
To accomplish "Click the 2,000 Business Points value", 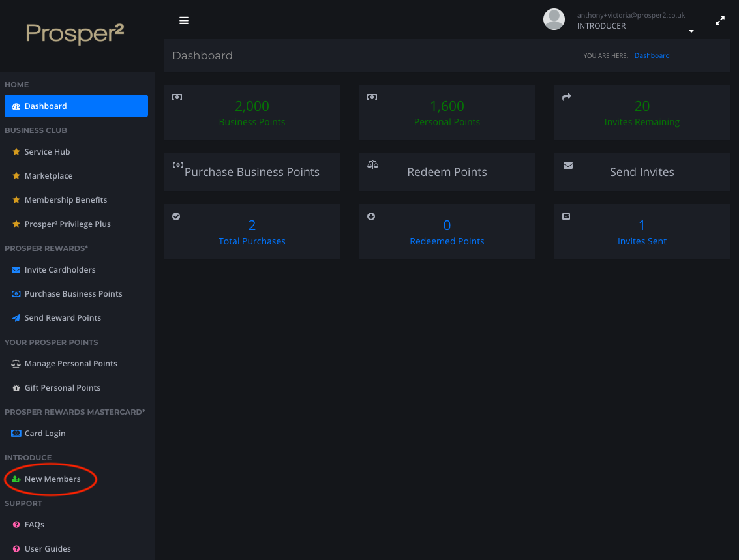I will [252, 106].
